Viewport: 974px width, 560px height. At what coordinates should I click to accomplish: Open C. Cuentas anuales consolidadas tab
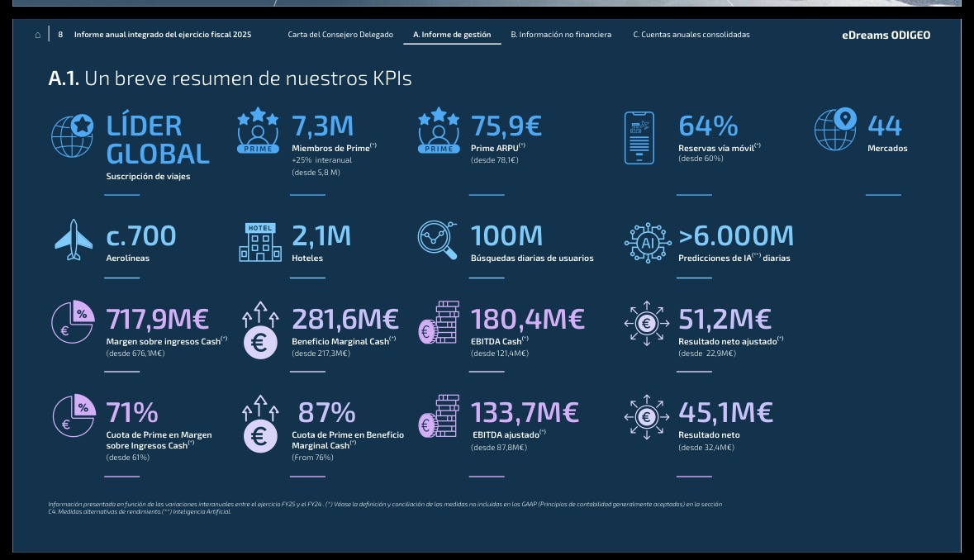[691, 35]
